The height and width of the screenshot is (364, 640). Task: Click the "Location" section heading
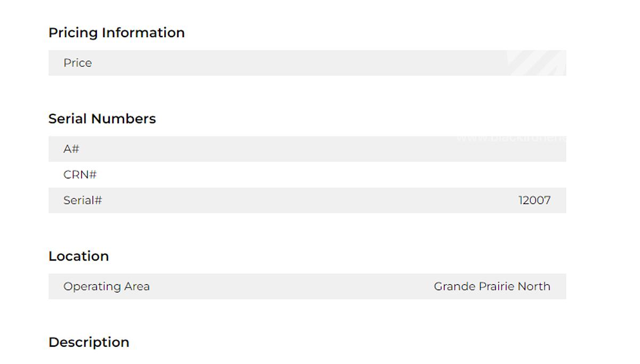[x=78, y=256]
